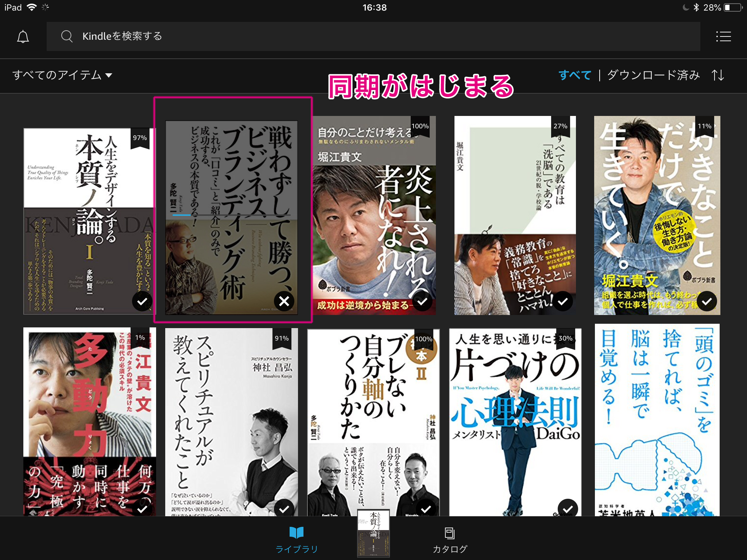Tap the sort order arrows icon
This screenshot has width=747, height=560.
[x=717, y=75]
